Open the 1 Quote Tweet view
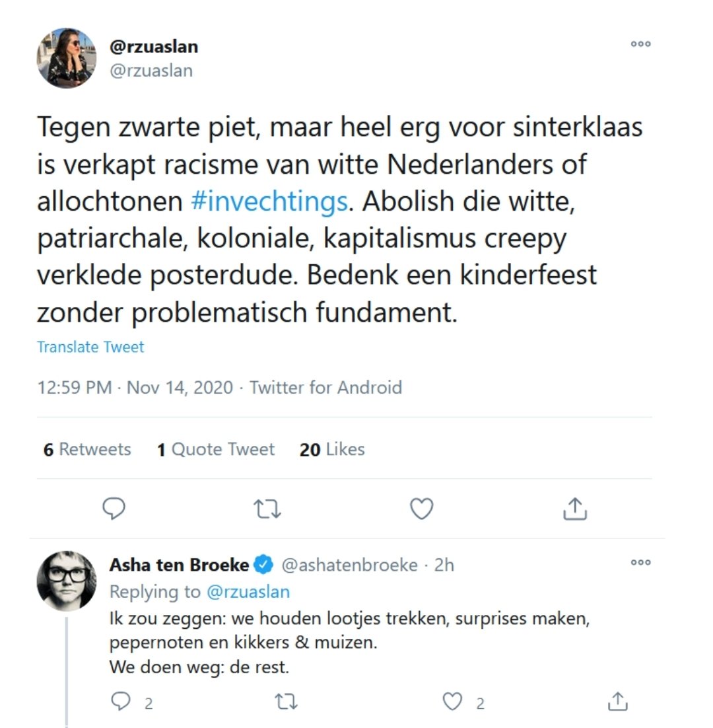The image size is (713, 728). click(215, 449)
